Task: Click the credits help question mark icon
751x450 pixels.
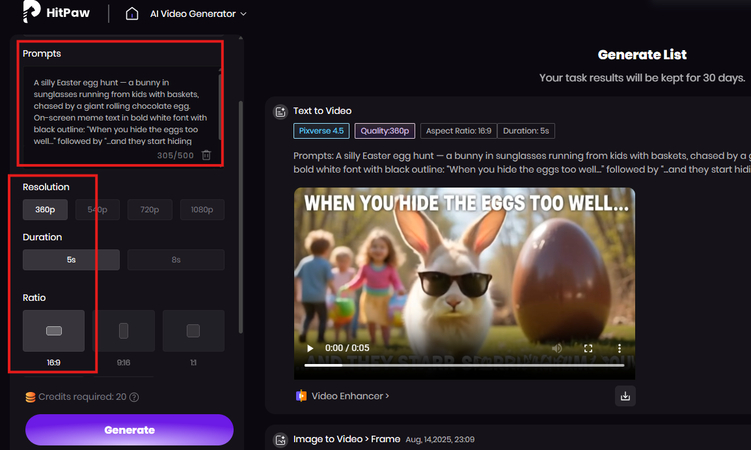Action: tap(134, 397)
